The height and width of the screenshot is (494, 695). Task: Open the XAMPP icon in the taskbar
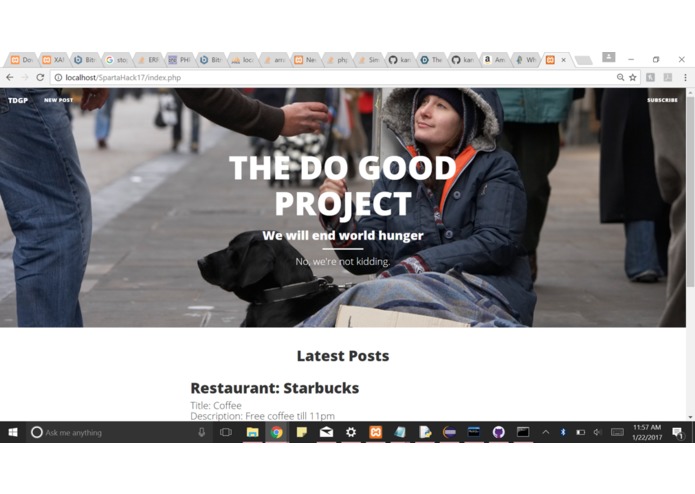(375, 432)
